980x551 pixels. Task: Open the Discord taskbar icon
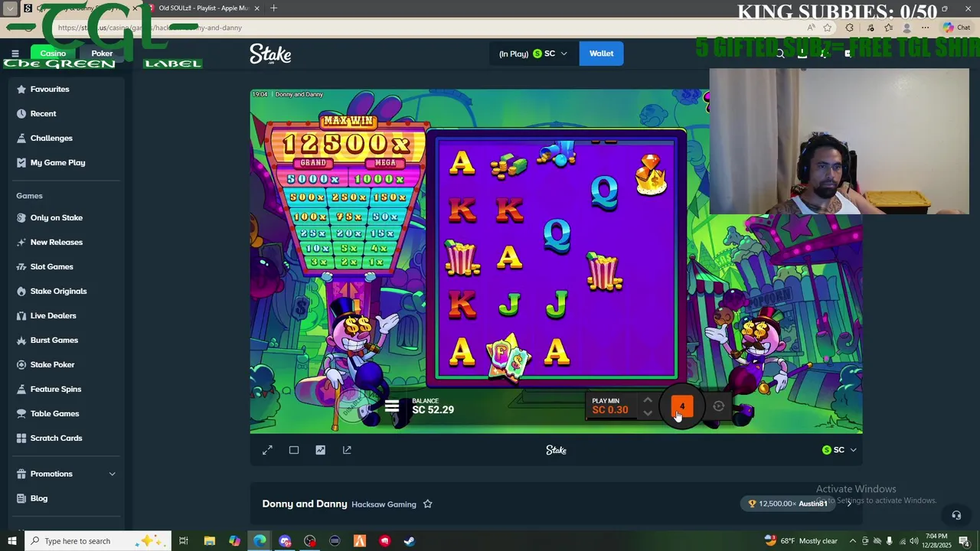(285, 541)
